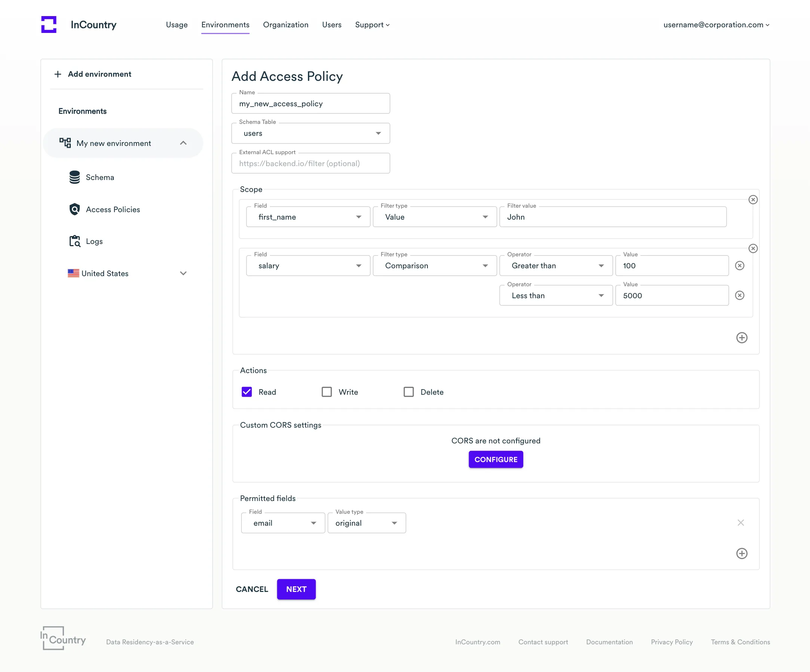The height and width of the screenshot is (672, 810).
Task: Open the Logs magnifier-clipboard icon
Action: 74,241
